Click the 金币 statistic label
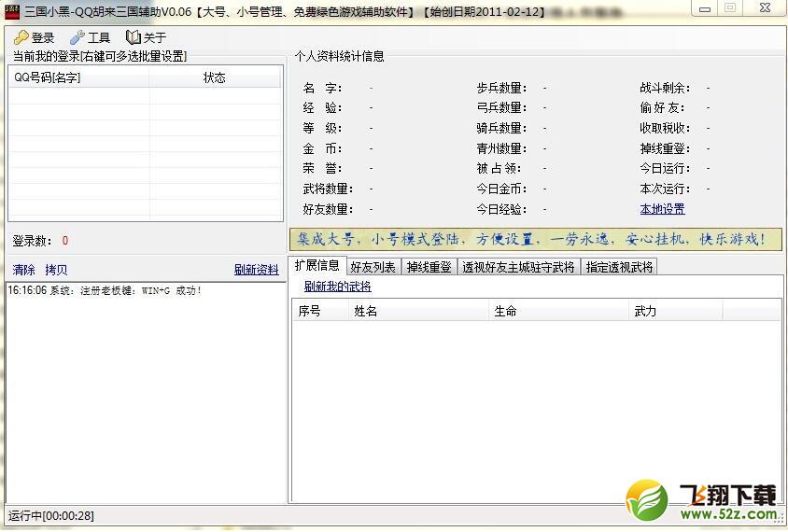The width and height of the screenshot is (788, 532). [322, 149]
